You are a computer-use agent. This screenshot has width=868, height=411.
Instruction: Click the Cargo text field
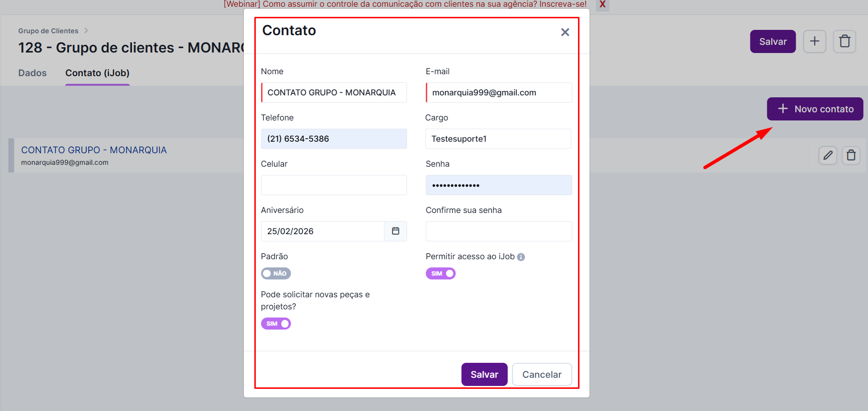point(499,139)
